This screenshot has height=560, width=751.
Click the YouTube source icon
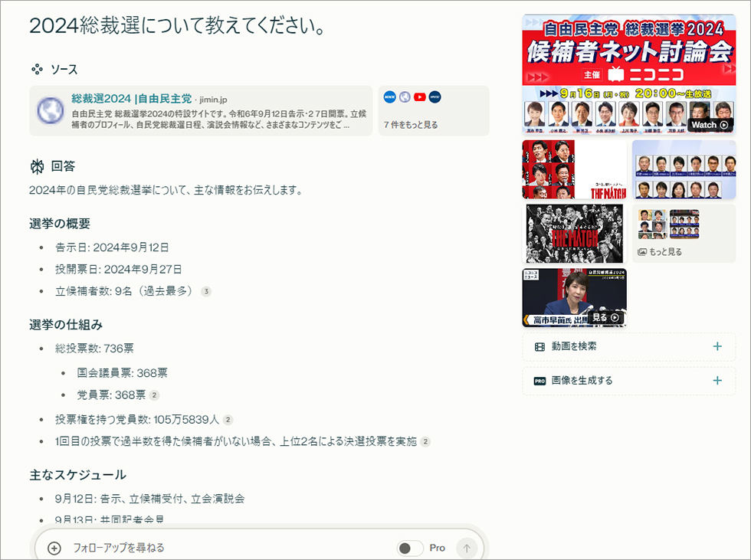coord(420,97)
